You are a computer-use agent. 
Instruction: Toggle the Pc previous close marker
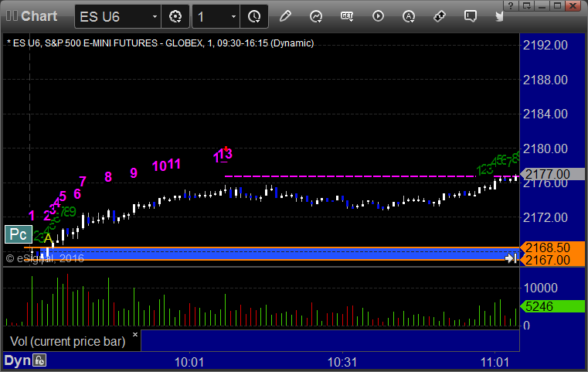[18, 234]
